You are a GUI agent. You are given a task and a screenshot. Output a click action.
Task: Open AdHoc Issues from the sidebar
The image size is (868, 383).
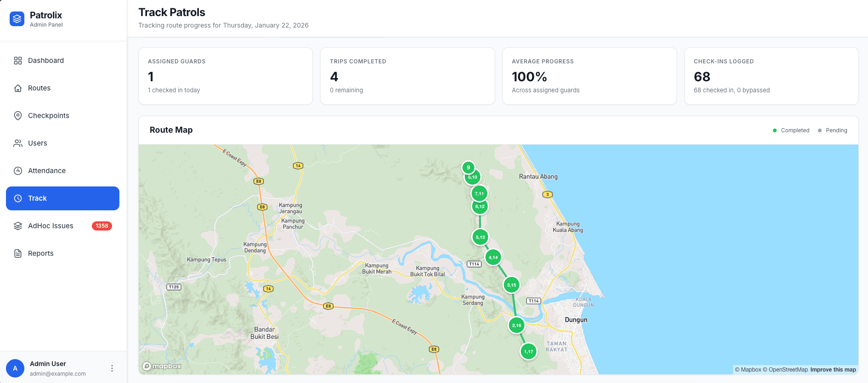pyautogui.click(x=62, y=226)
